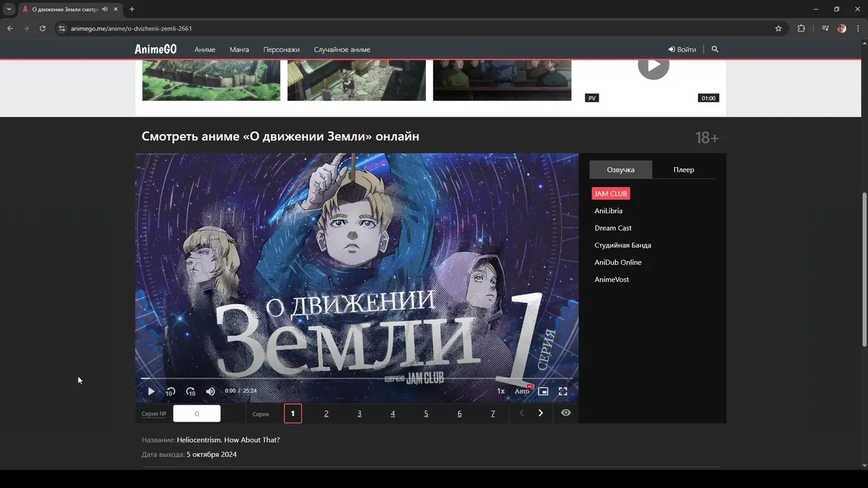This screenshot has height=488, width=868.
Task: Open a new browser tab
Action: coord(132,9)
